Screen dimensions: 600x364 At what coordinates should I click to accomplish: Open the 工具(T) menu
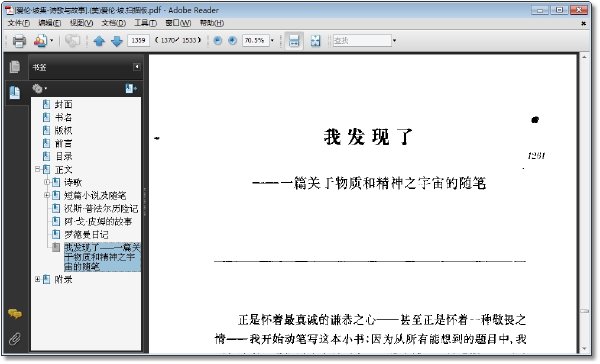(x=145, y=23)
